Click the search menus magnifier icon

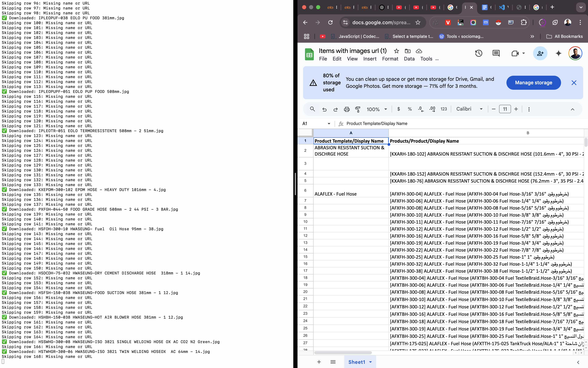click(x=313, y=109)
